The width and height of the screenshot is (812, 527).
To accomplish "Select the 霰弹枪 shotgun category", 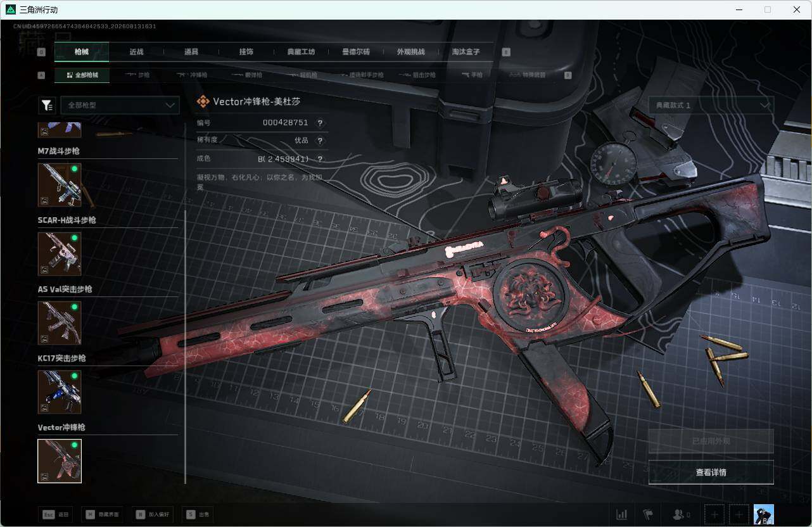I will (246, 75).
